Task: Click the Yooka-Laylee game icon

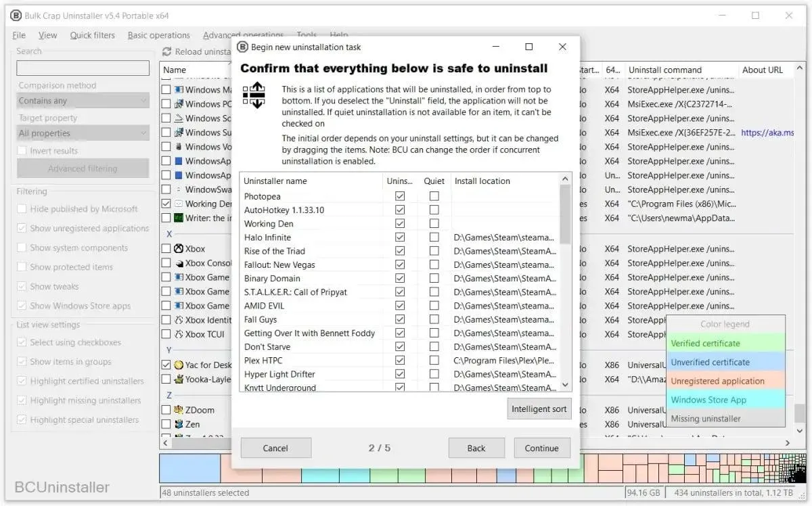Action: 179,379
